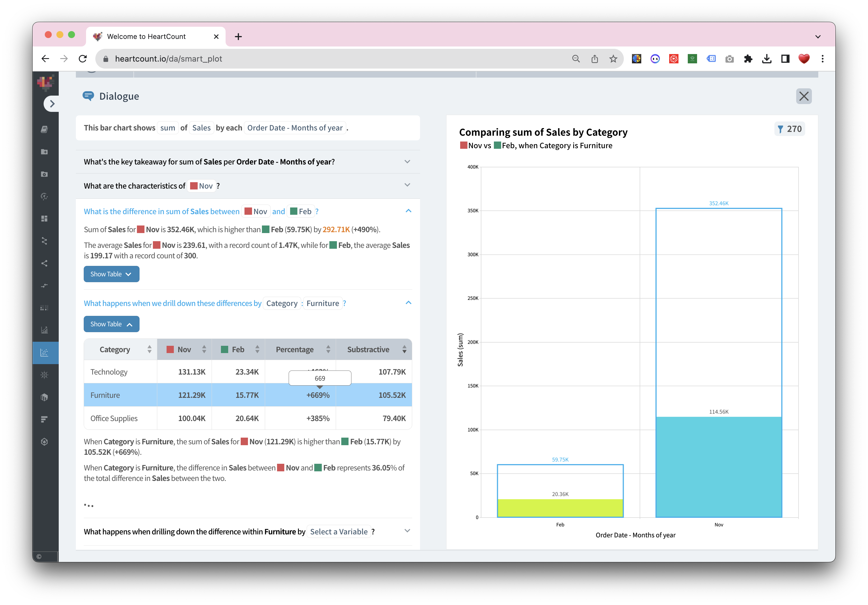Collapse the Nov and Feb difference section
Image resolution: width=868 pixels, height=605 pixels.
click(x=408, y=211)
